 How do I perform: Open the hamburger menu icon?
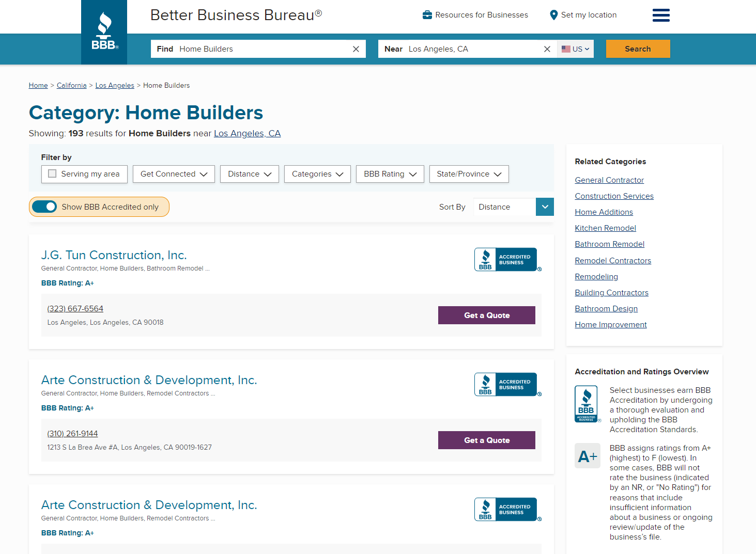[x=661, y=15]
